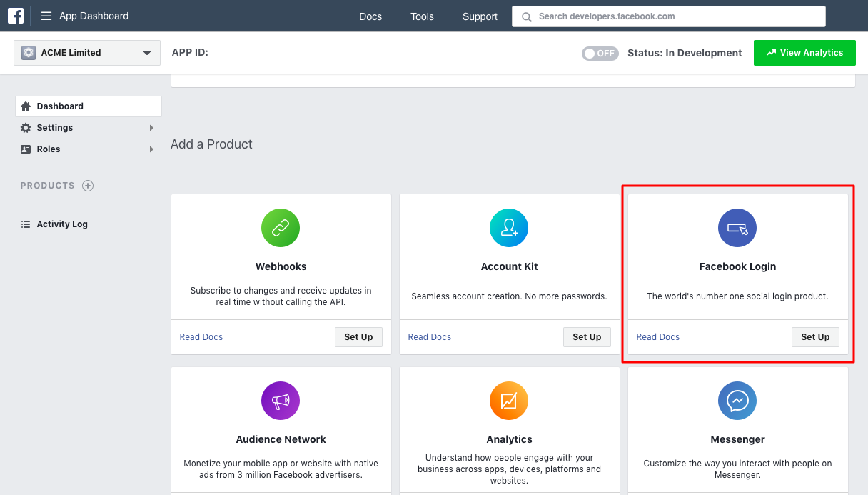The width and height of the screenshot is (868, 495).
Task: Click the Roles ID card icon
Action: [x=26, y=149]
